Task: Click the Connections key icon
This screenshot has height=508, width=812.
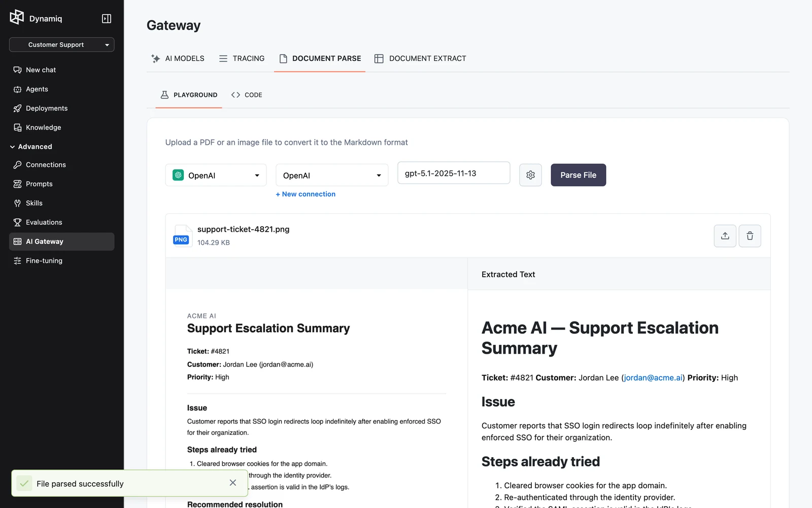Action: [17, 165]
